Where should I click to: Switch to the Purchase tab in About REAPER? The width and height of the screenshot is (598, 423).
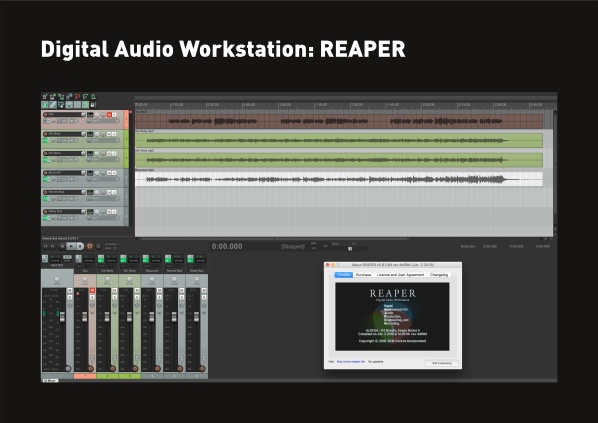(x=363, y=275)
